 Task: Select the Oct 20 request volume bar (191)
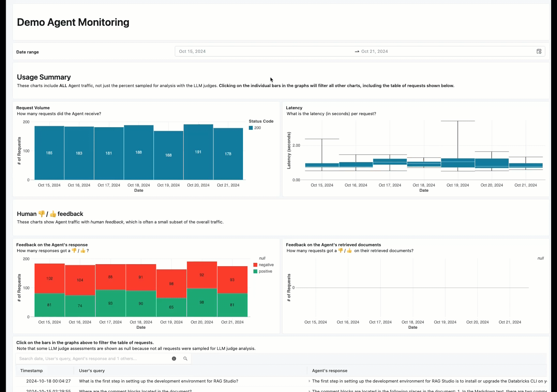coord(198,152)
